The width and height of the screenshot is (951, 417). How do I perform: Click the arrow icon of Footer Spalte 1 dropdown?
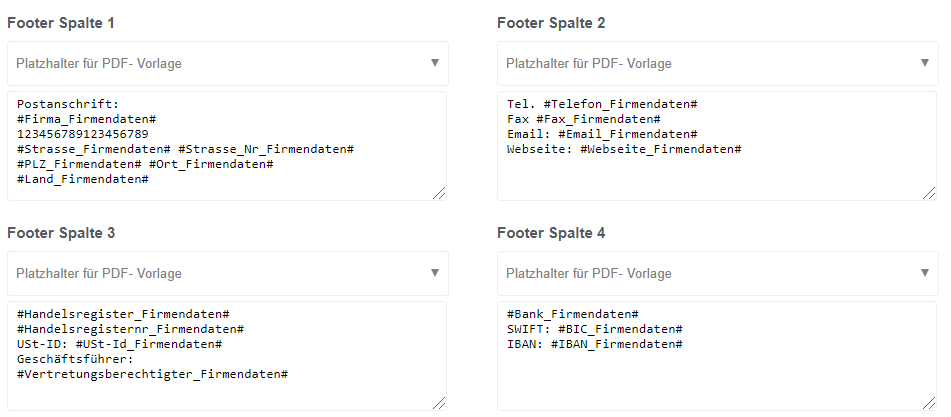point(434,62)
